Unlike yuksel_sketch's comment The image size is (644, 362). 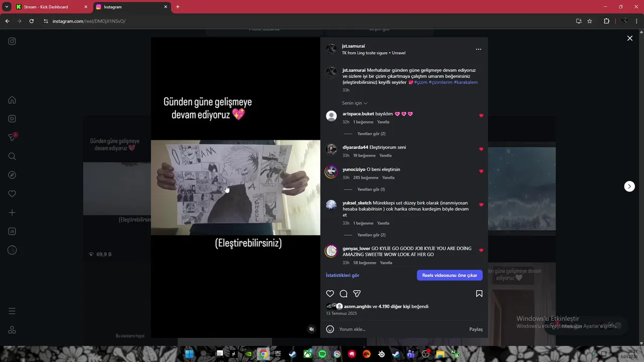point(481,205)
